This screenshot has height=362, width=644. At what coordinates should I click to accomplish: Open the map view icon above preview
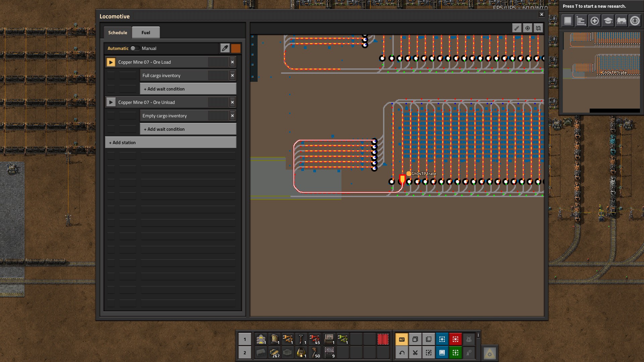[x=538, y=28]
